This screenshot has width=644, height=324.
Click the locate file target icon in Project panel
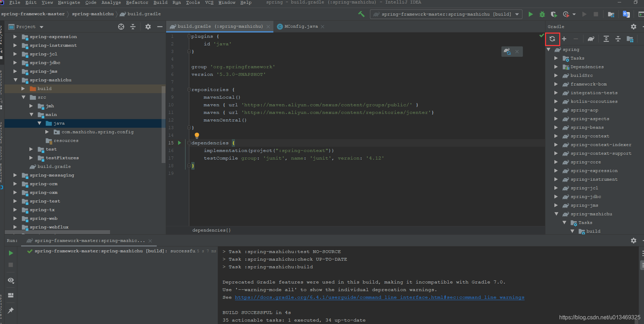pos(121,27)
